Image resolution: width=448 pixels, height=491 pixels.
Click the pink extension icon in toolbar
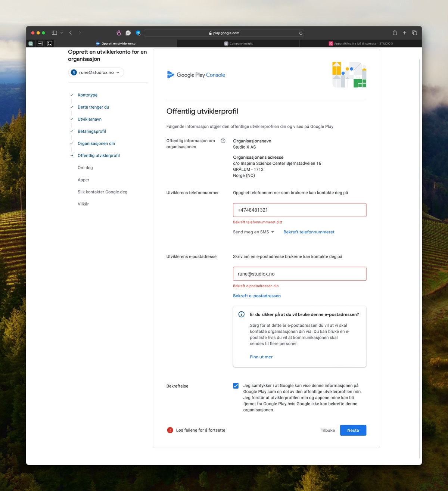tap(119, 33)
